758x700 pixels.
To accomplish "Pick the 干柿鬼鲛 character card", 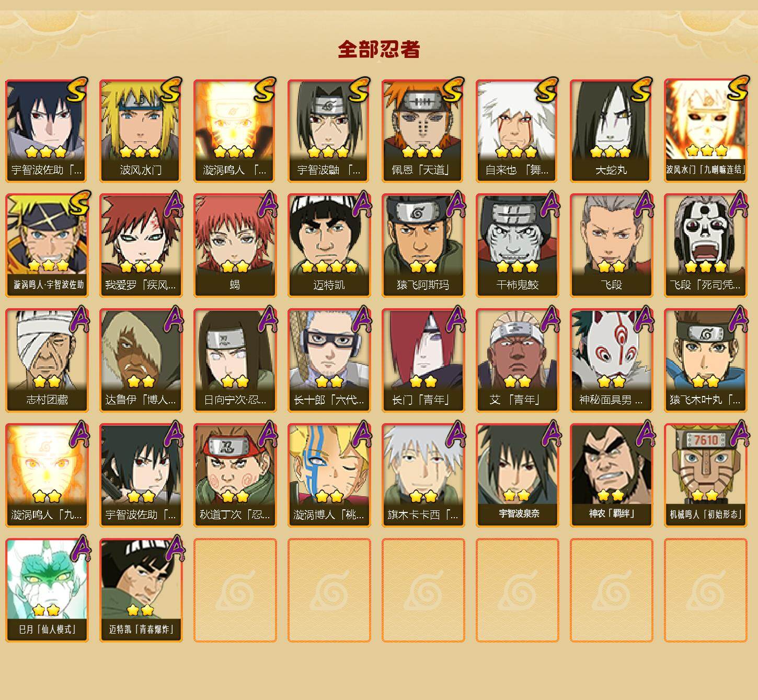I will coord(517,246).
